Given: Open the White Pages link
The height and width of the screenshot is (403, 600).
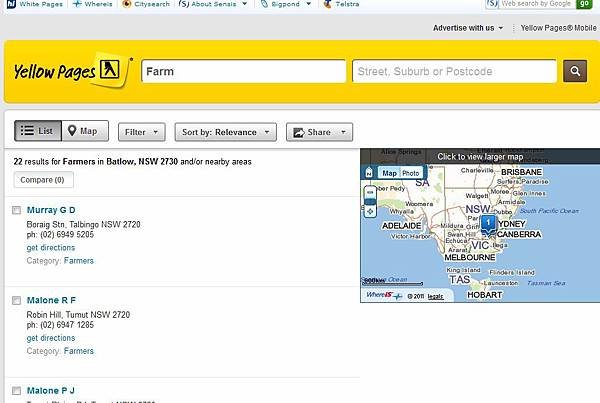Looking at the screenshot, I should click(41, 4).
